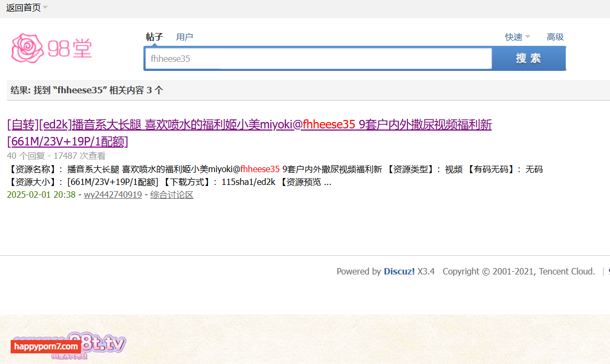Image resolution: width=610 pixels, height=364 pixels.
Task: Switch to the 用户 search tab
Action: click(184, 37)
